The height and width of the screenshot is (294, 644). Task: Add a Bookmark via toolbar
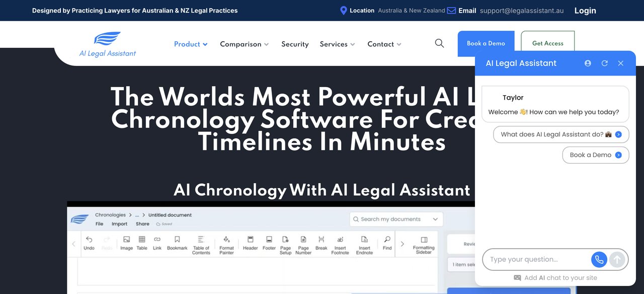(x=177, y=243)
